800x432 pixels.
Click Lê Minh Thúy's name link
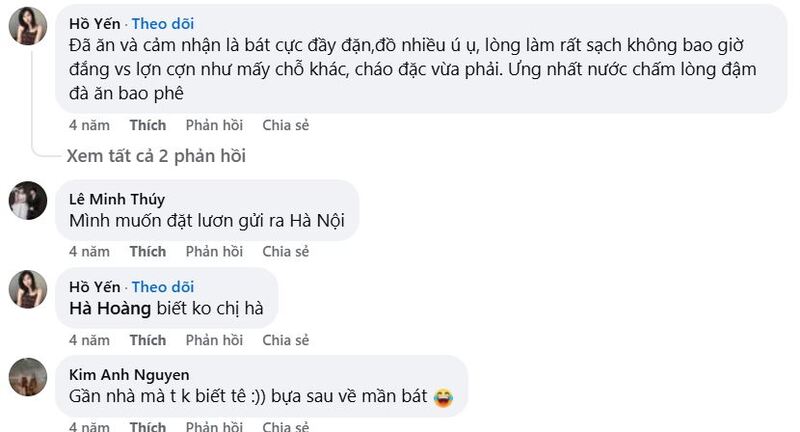click(x=117, y=199)
